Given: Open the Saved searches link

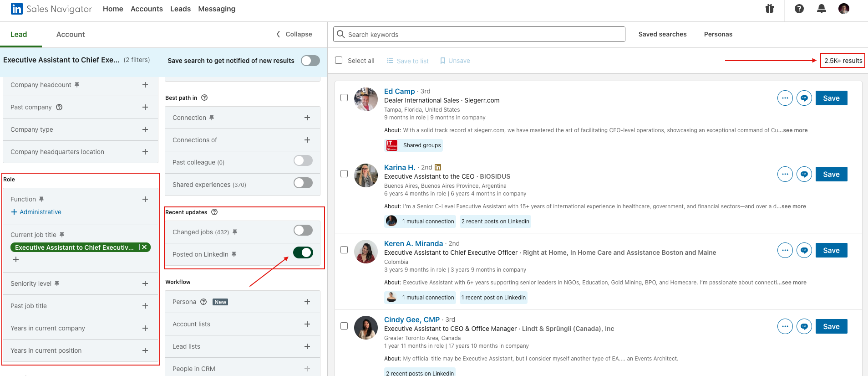Looking at the screenshot, I should click(662, 34).
